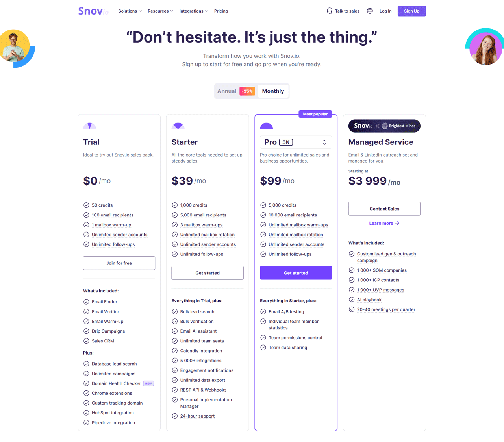Click Join for free on the Trial plan
This screenshot has height=442, width=504.
pos(119,263)
